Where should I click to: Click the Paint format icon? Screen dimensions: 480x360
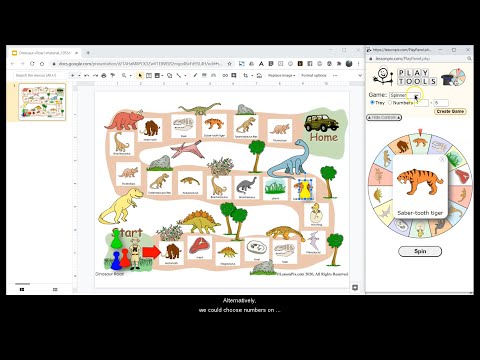point(113,76)
